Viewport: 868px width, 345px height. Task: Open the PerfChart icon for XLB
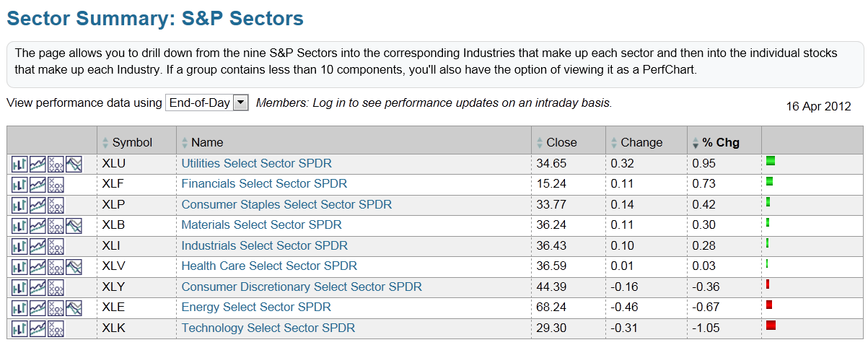(x=74, y=225)
